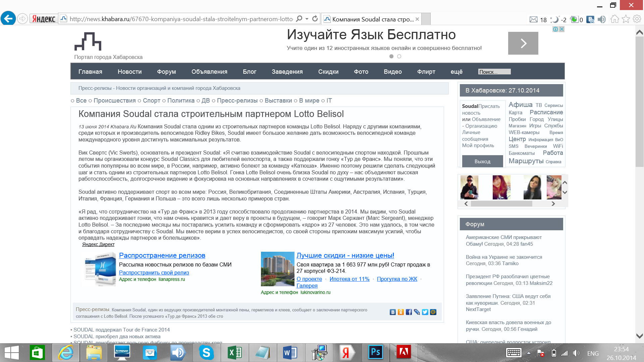Open the Афиша link in sidebar
This screenshot has width=644, height=362.
click(x=521, y=105)
